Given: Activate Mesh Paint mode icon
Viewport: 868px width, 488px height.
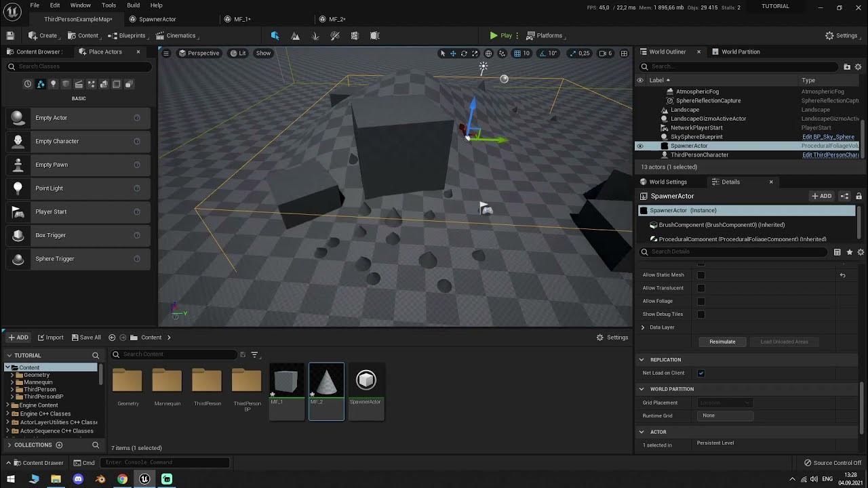Looking at the screenshot, I should tap(335, 35).
